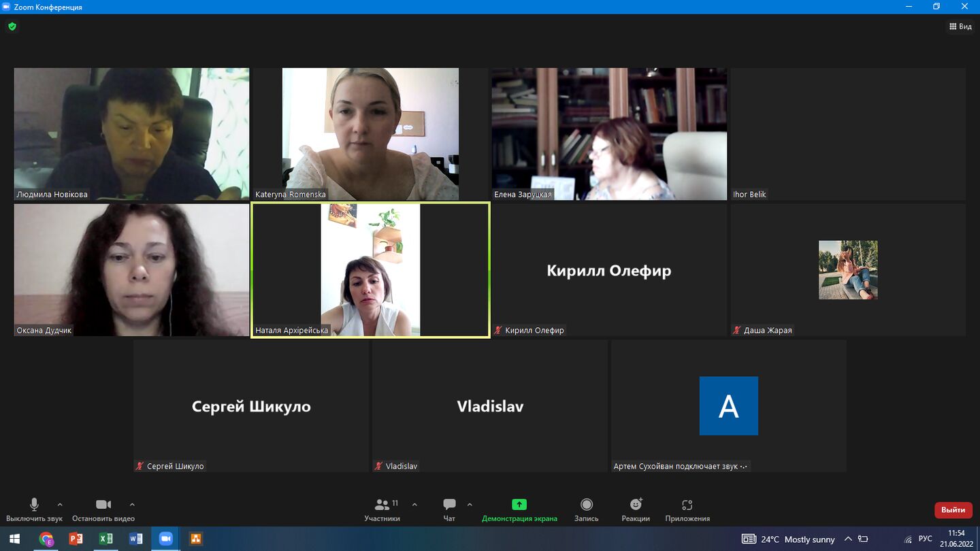The height and width of the screenshot is (551, 980).
Task: Click the battery power icon in system tray
Action: (x=862, y=539)
